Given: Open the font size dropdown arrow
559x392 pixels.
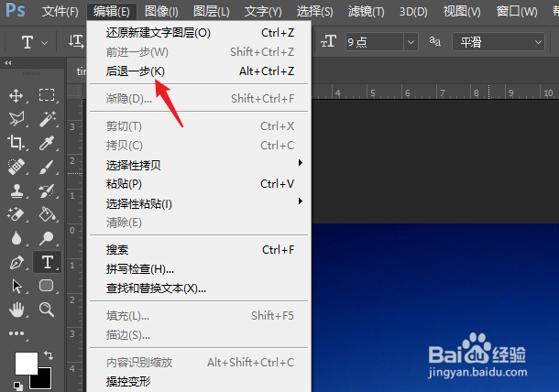Looking at the screenshot, I should tap(411, 42).
